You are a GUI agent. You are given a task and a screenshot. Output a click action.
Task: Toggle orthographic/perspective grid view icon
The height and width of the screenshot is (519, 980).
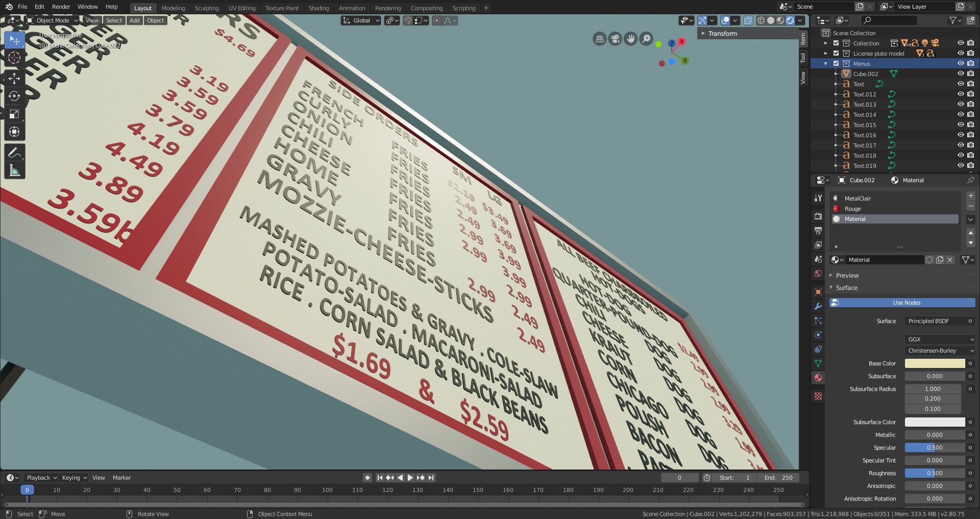(600, 39)
